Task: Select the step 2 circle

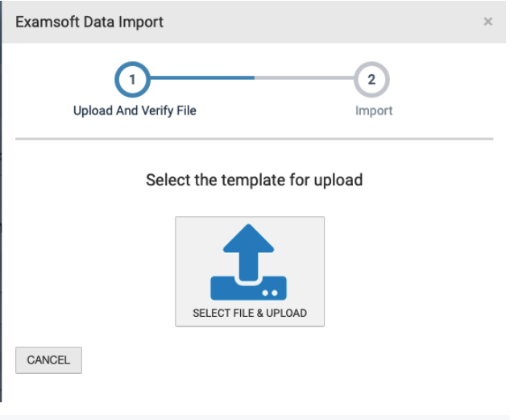Action: pos(371,79)
